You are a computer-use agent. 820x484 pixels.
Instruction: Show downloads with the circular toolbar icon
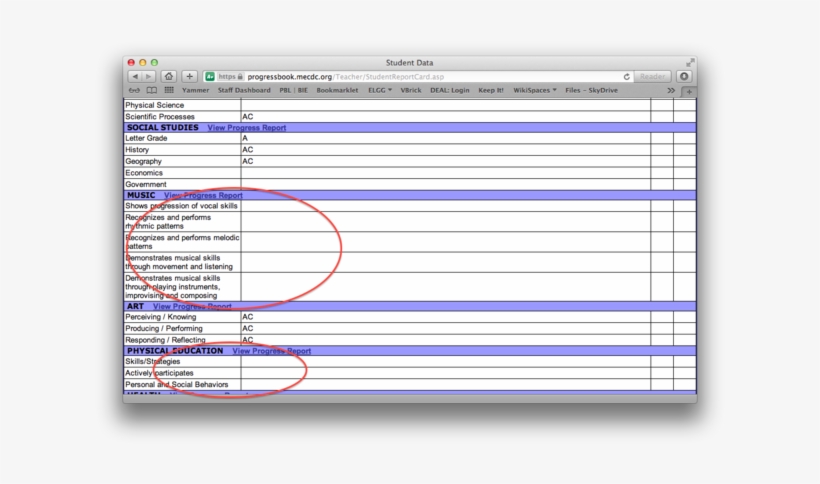(x=684, y=76)
